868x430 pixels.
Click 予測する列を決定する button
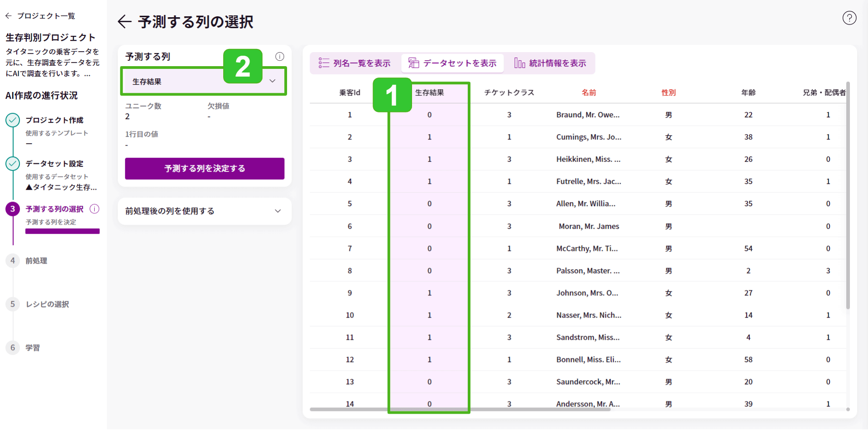coord(205,169)
